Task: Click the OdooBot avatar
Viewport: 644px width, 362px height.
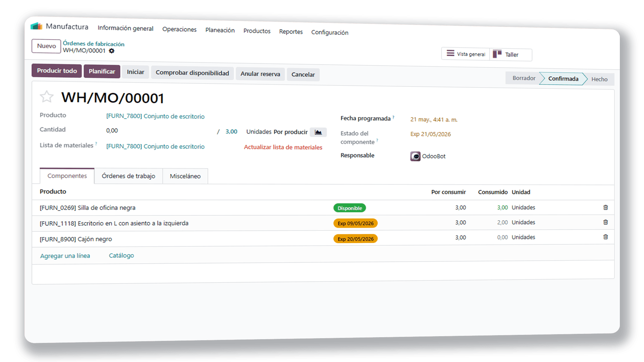Action: (x=415, y=156)
